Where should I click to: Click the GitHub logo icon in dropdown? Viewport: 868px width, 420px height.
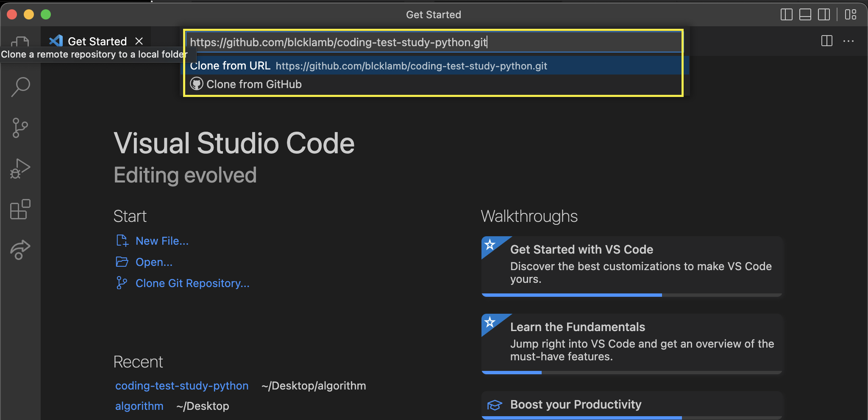pos(197,84)
